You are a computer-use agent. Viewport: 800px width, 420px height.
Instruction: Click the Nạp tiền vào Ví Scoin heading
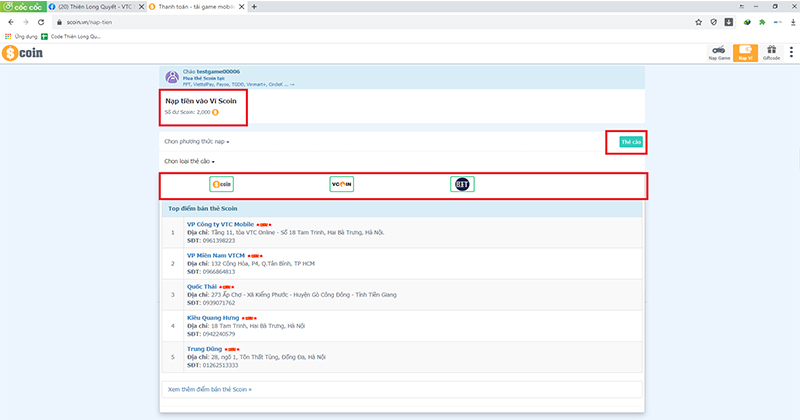(201, 101)
